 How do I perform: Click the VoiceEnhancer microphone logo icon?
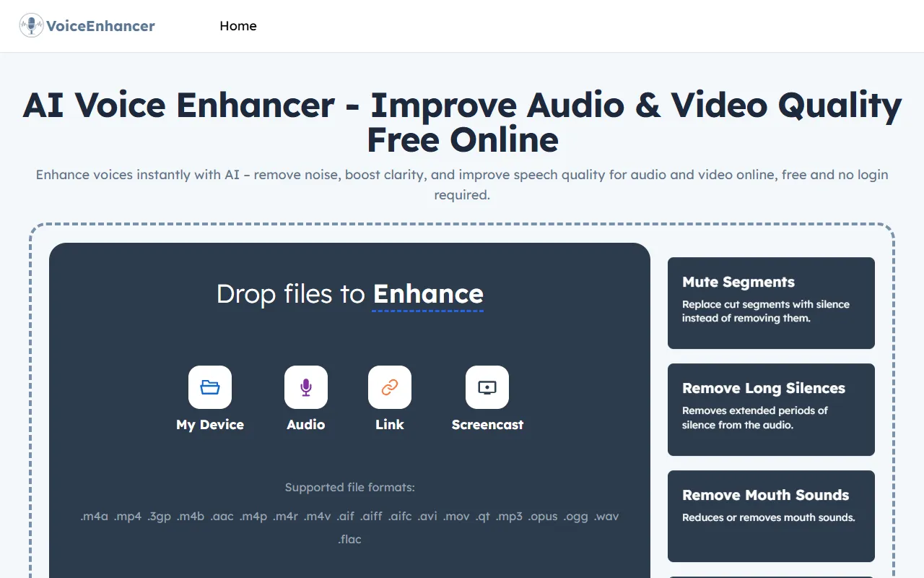click(x=31, y=26)
